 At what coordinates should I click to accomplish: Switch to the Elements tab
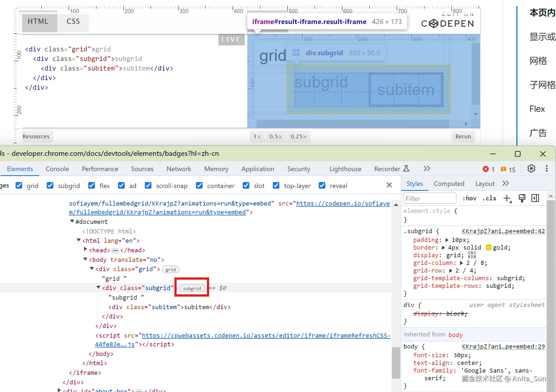20,169
